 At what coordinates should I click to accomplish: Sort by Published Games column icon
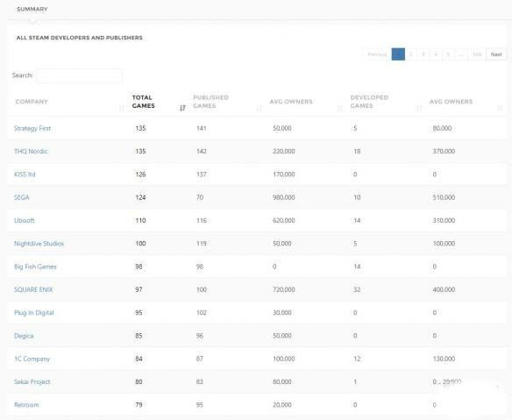coord(259,108)
